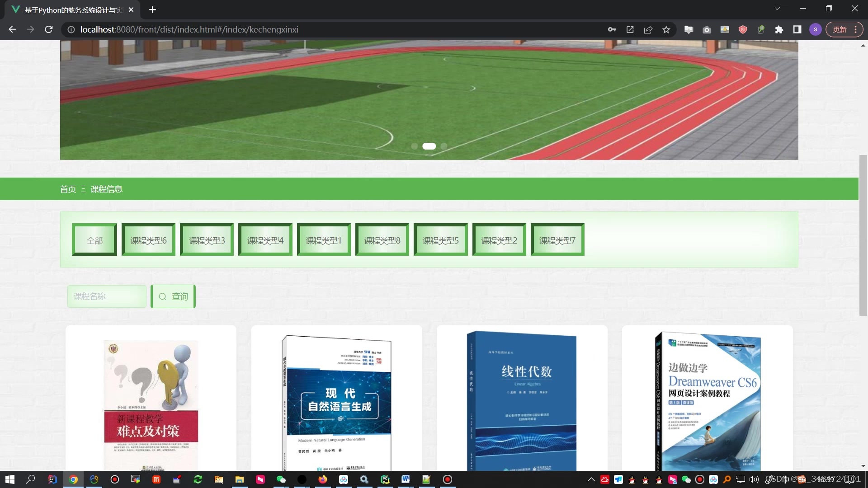
Task: Click the share page icon
Action: coord(648,30)
